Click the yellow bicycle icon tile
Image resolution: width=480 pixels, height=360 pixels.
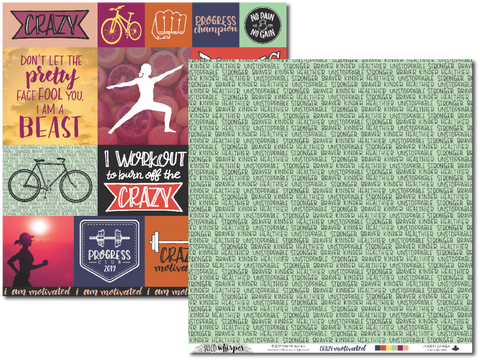[x=121, y=25]
